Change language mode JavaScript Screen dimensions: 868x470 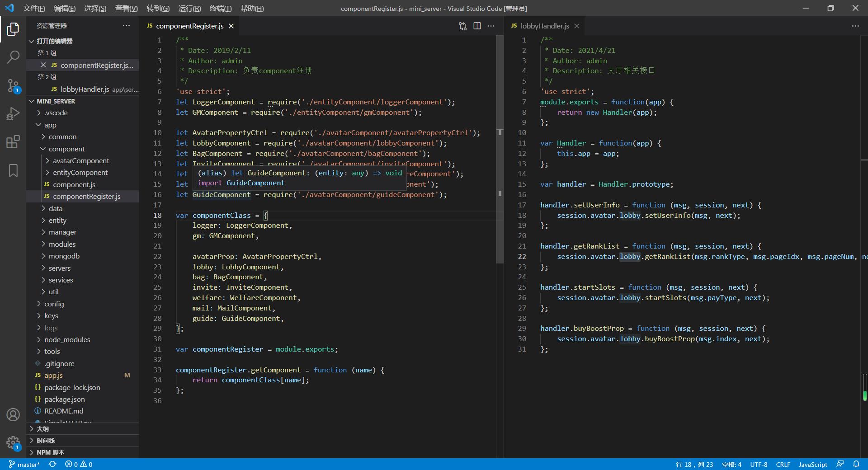click(x=813, y=464)
